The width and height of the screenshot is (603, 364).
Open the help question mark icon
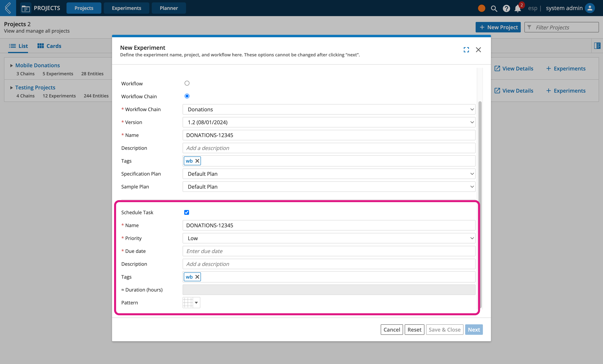tap(506, 8)
